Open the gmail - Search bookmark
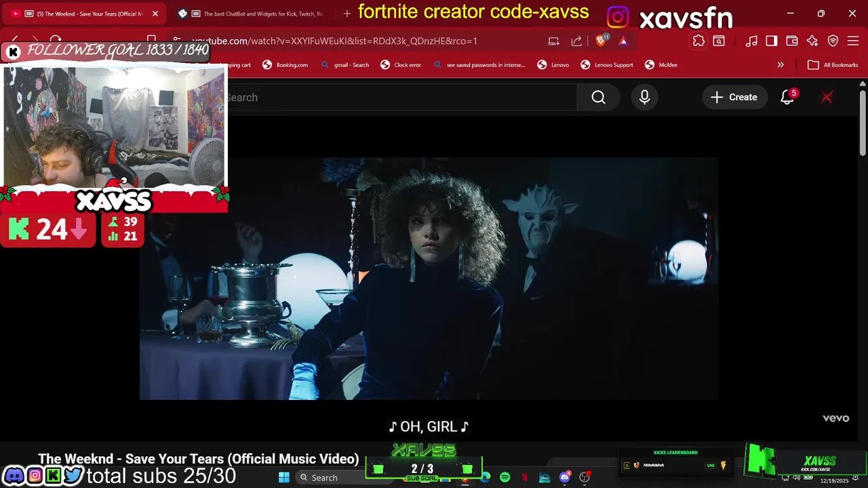This screenshot has height=488, width=868. click(x=344, y=65)
